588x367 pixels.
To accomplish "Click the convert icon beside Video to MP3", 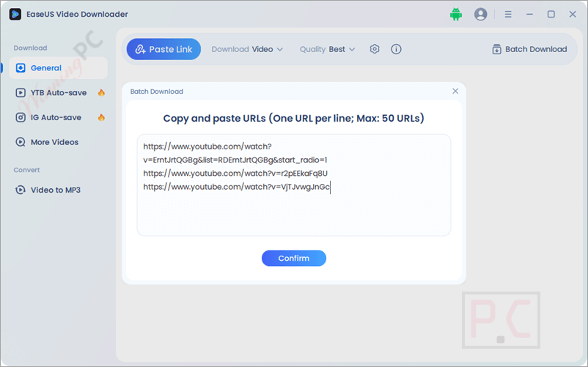I will [21, 190].
